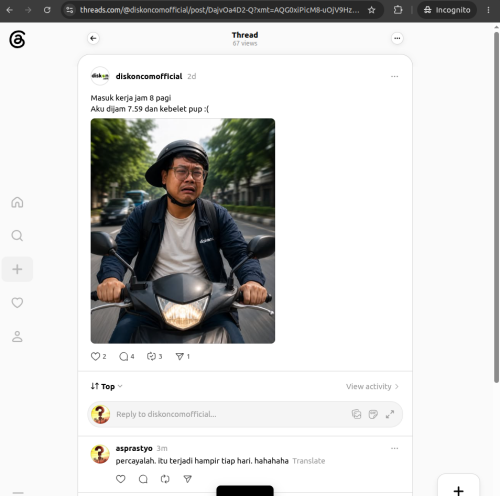
Task: Open the Threads logo home link
Action: (x=17, y=39)
